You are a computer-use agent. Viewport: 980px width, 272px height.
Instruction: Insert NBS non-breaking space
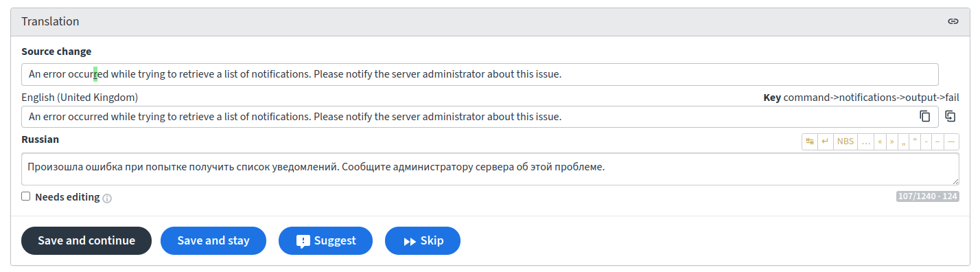(845, 141)
